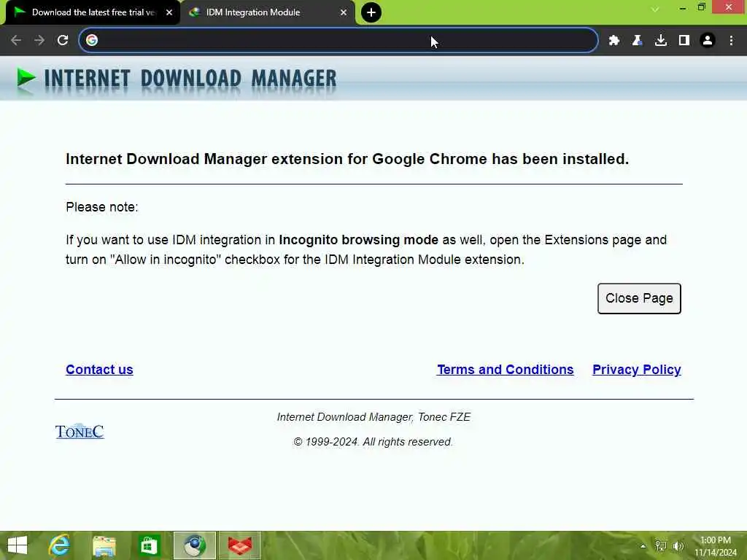The width and height of the screenshot is (747, 560).
Task: Minimize the browser window
Action: point(683,8)
